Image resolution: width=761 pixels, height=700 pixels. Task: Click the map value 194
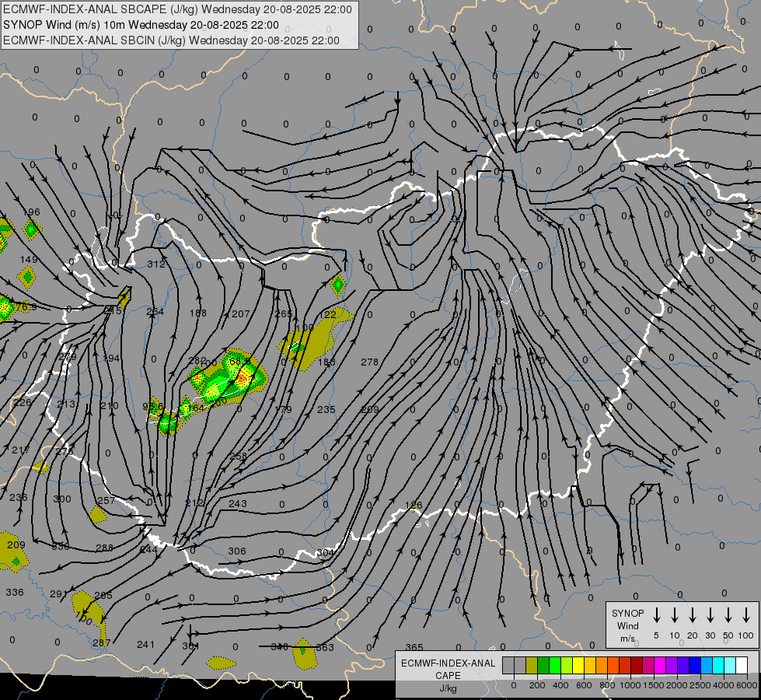pos(111,359)
